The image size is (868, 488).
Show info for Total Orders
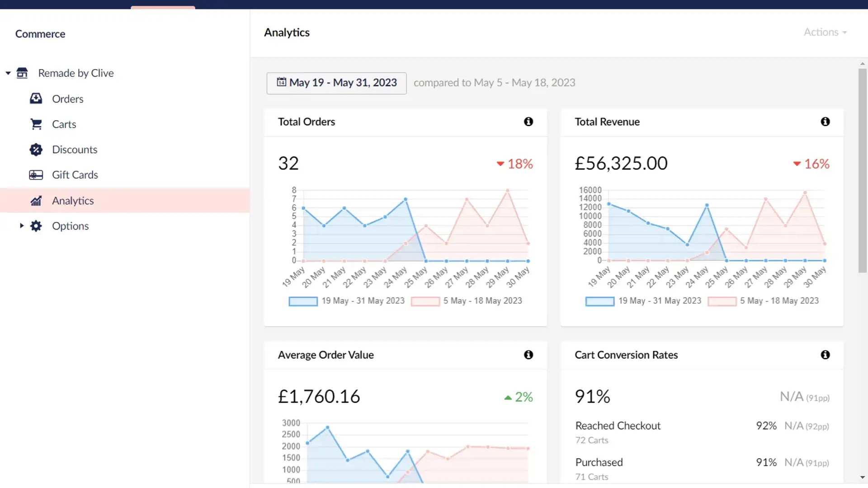tap(528, 122)
